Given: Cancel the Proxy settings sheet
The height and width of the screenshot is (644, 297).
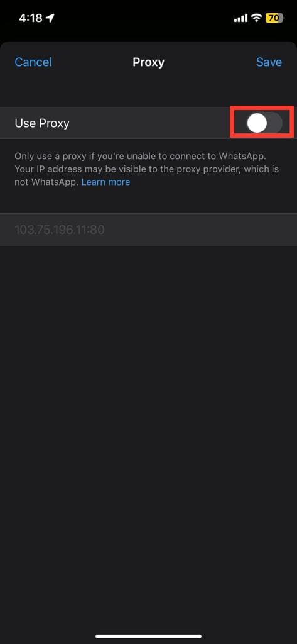Looking at the screenshot, I should click(33, 62).
